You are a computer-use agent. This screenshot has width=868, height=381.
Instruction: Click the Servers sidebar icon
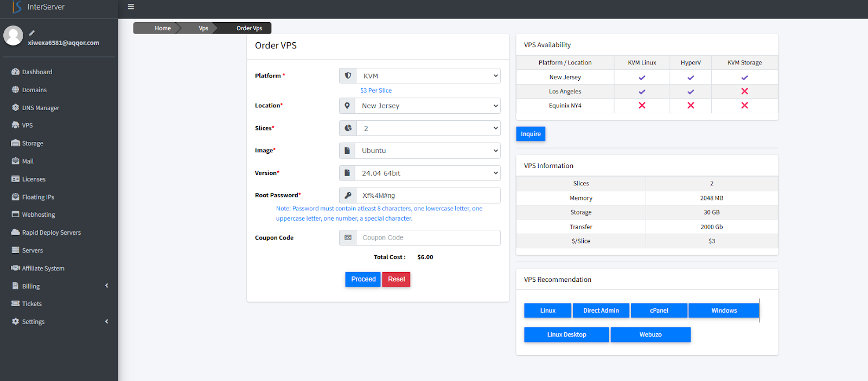click(x=15, y=250)
